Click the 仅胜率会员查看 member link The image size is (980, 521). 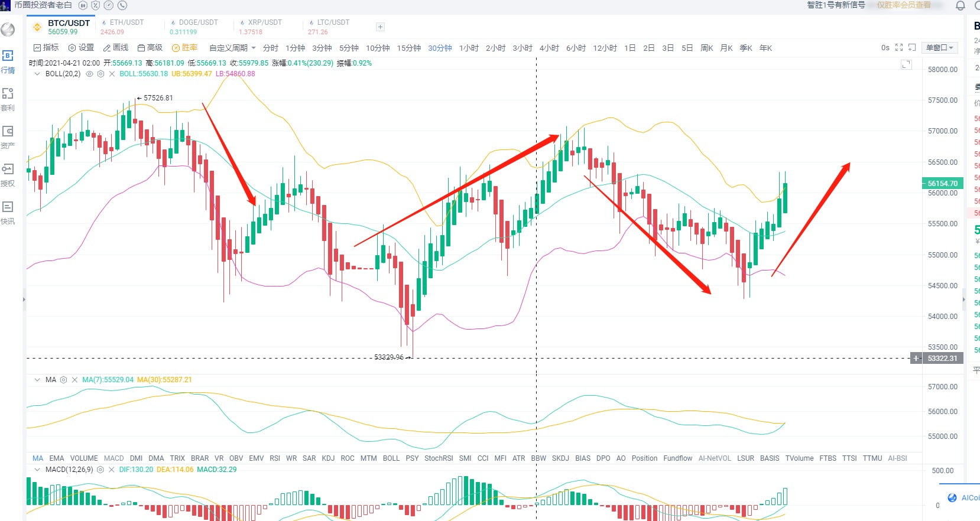904,5
